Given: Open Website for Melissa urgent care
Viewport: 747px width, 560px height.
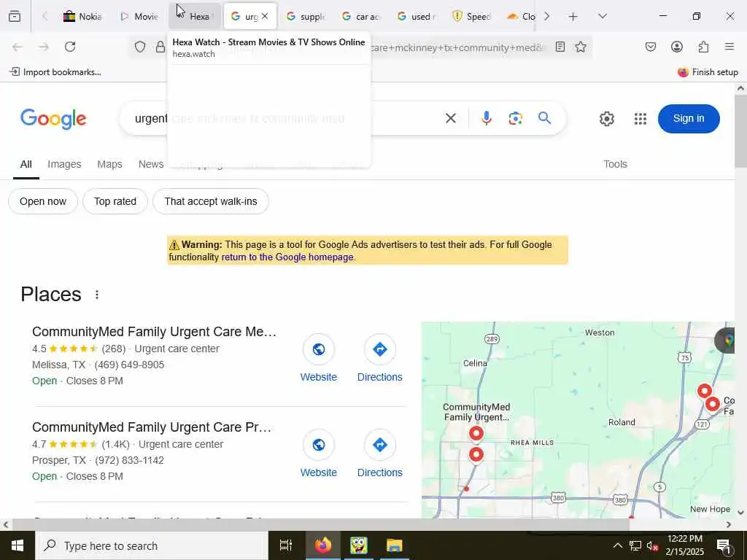Looking at the screenshot, I should pyautogui.click(x=319, y=359).
